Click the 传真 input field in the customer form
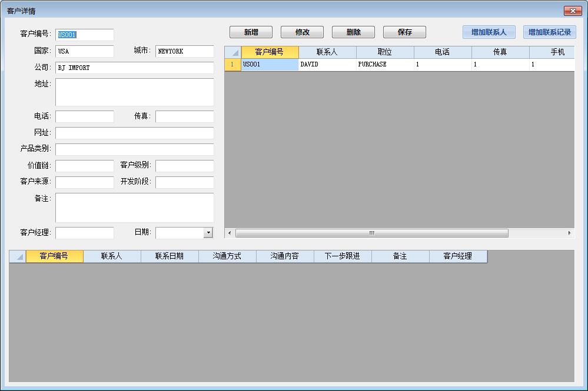This screenshot has height=391, width=588. point(184,116)
